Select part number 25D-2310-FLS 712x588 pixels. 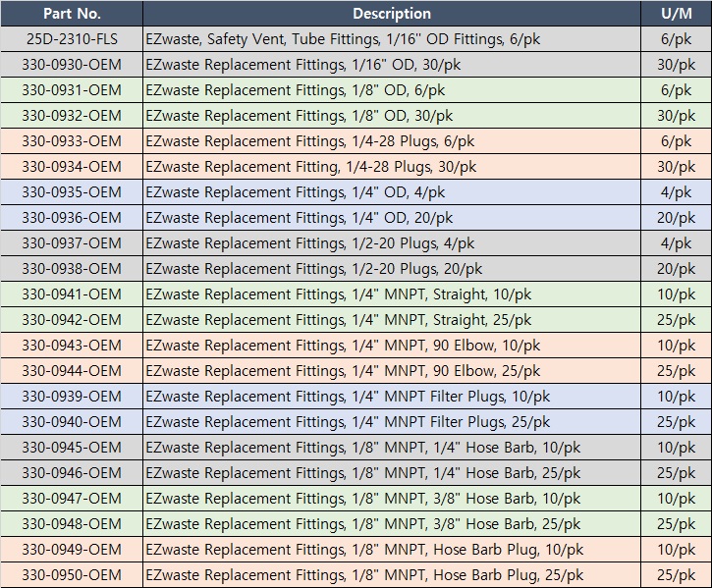point(72,39)
